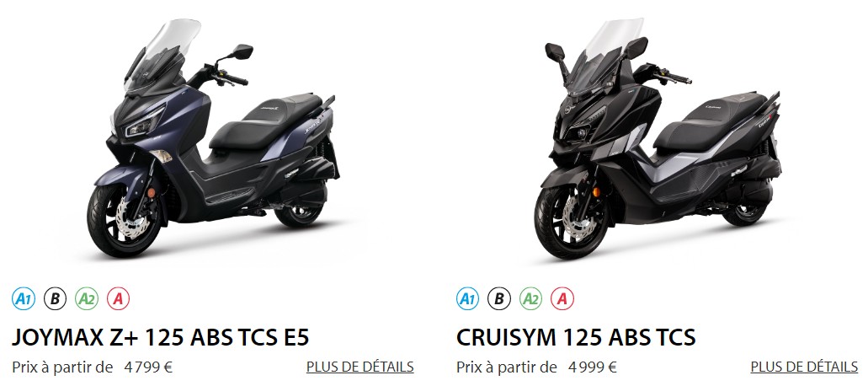Viewport: 868px width, 386px height.
Task: Click the Joymax price 4 799 € text
Action: [148, 367]
